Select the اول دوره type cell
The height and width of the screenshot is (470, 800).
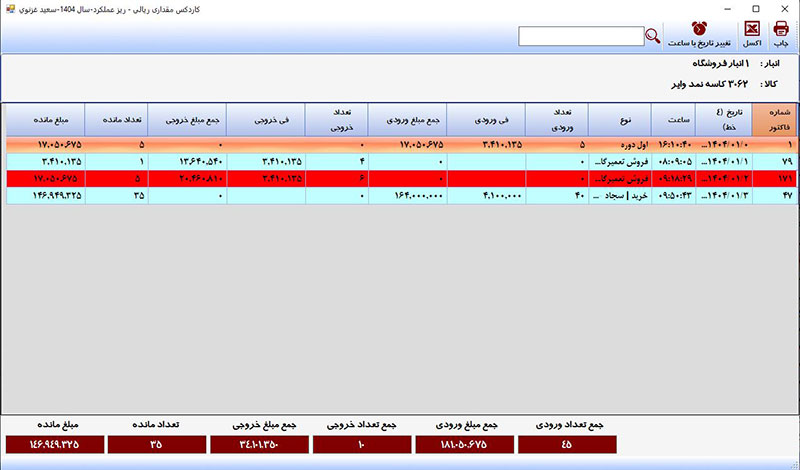click(620, 145)
